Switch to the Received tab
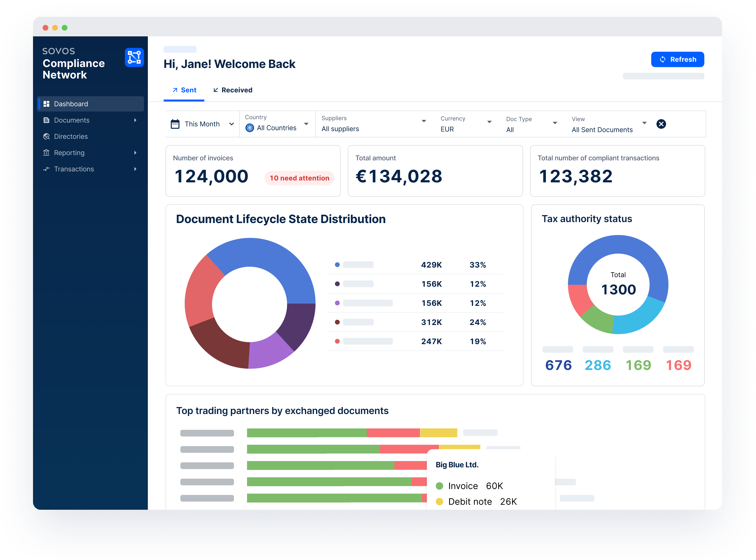This screenshot has width=756, height=560. pos(233,90)
